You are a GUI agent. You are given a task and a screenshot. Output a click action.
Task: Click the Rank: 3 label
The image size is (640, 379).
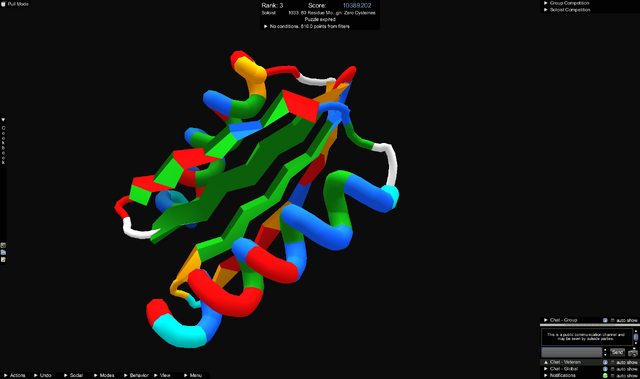click(x=272, y=5)
